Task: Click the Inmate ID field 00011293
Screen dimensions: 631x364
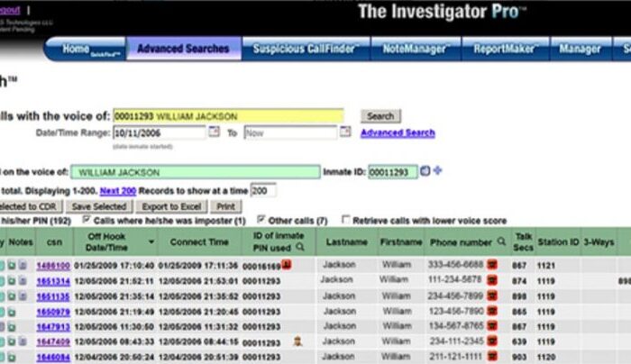Action: point(393,173)
